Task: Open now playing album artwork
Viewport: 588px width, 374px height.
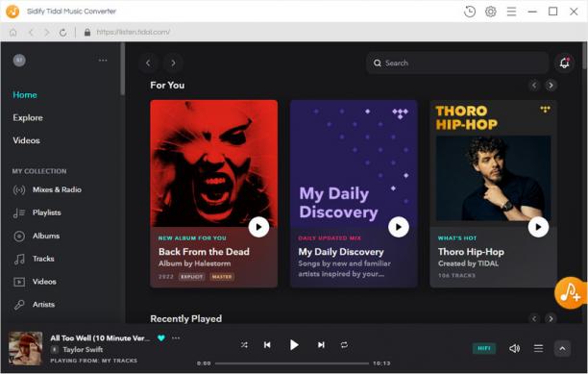Action: click(x=26, y=348)
